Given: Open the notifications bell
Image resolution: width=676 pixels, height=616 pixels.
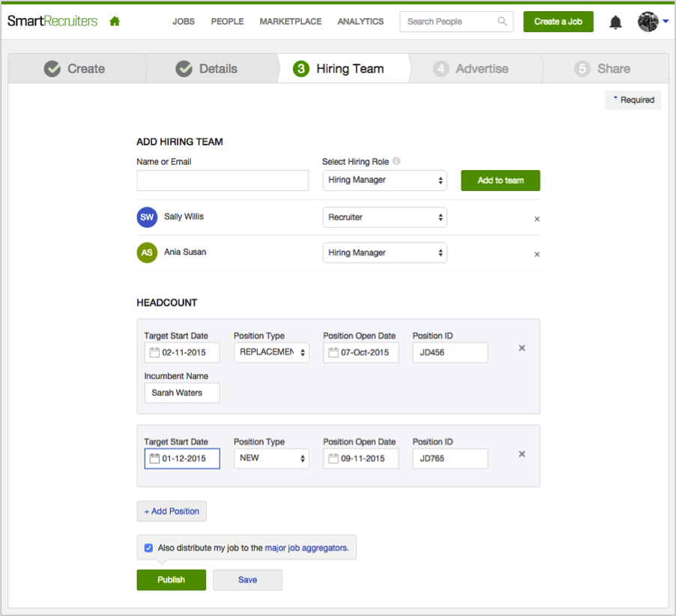Looking at the screenshot, I should point(615,22).
